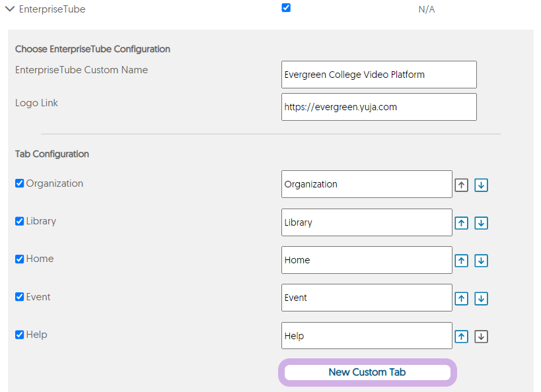541x392 pixels.
Task: Click the EnterpriseTube Custom Name label
Action: pyautogui.click(x=81, y=70)
